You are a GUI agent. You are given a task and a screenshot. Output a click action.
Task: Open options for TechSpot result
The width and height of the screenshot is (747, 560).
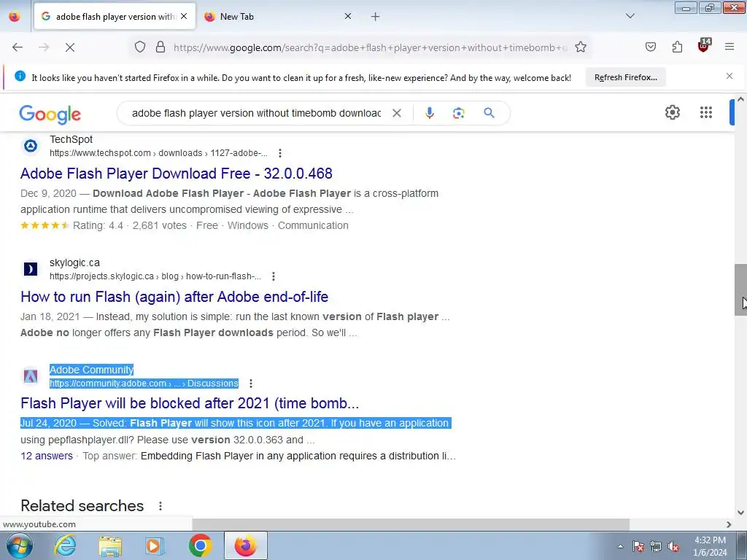pyautogui.click(x=280, y=153)
